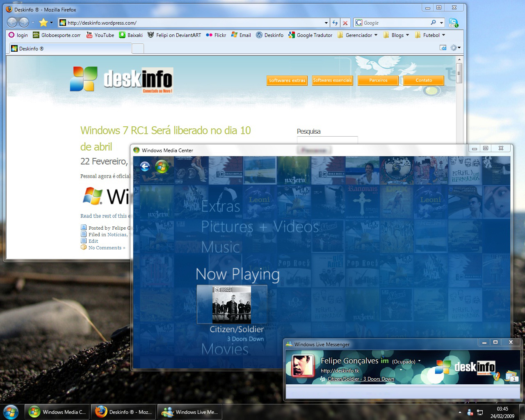Open Windows 7 RC1 article headline
The image size is (525, 420).
(166, 138)
